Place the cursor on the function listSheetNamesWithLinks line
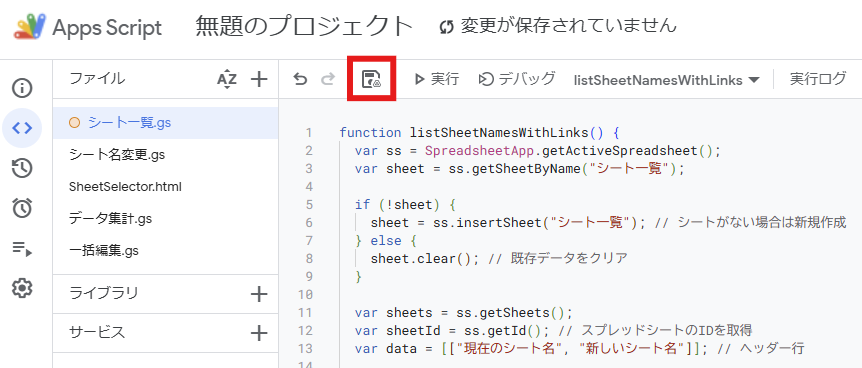The height and width of the screenshot is (368, 862). [479, 133]
